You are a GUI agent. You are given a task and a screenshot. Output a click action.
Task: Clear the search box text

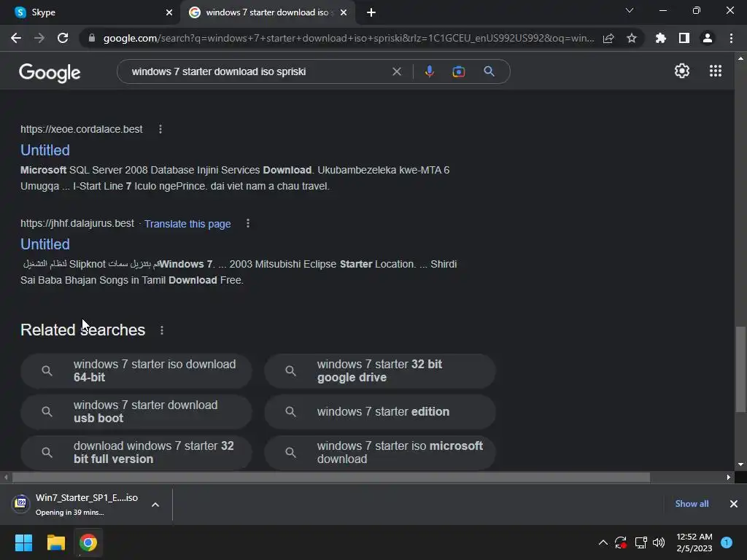[x=396, y=71]
